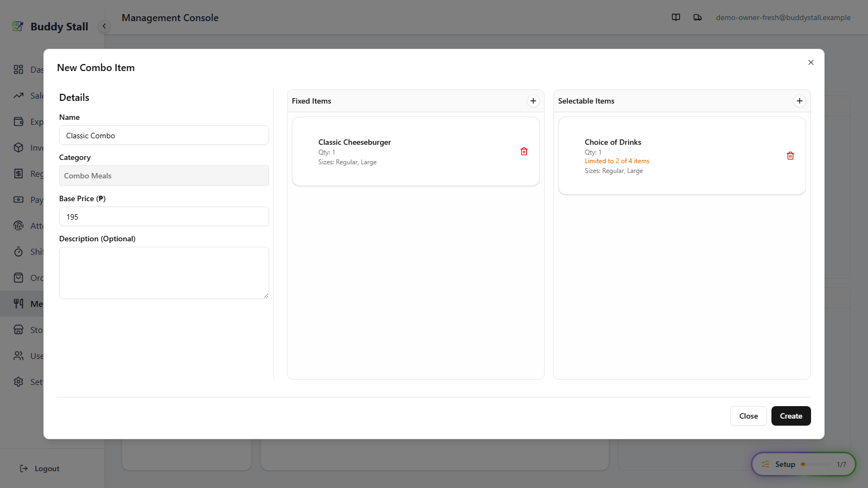Click the Buddy Stall logo icon
Viewport: 868px width, 488px height.
click(18, 26)
